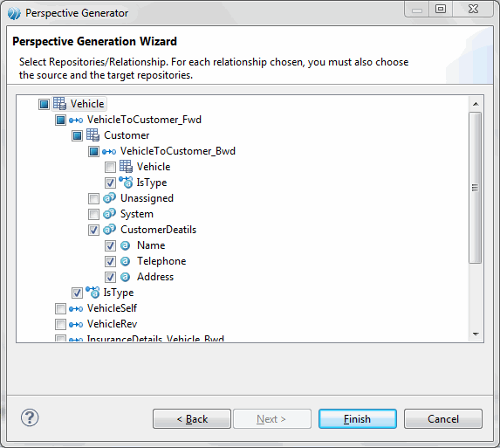The width and height of the screenshot is (500, 448).
Task: Check the VehicleRev relationship checkbox
Action: tap(60, 324)
